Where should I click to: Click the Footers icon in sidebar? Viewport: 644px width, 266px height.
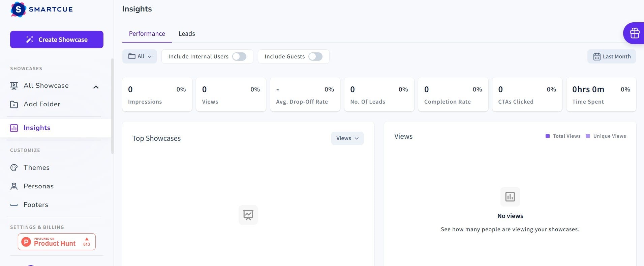(x=14, y=205)
